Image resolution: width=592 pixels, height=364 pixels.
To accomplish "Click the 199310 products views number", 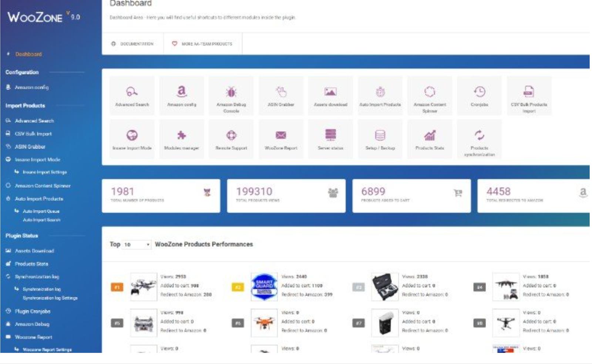I will point(254,191).
